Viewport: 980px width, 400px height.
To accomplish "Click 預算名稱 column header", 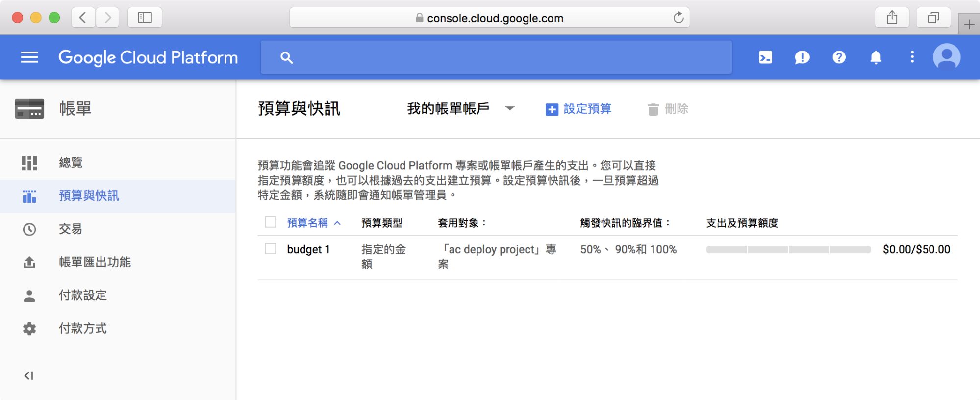I will [x=307, y=223].
